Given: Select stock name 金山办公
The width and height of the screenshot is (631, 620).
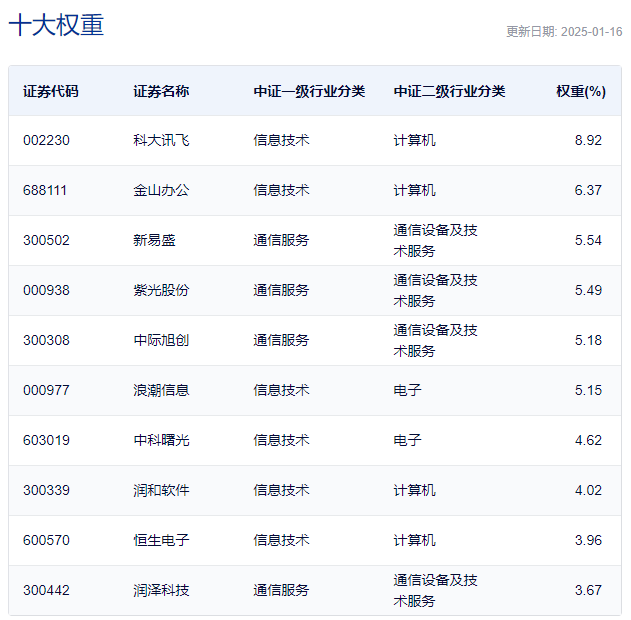Looking at the screenshot, I should (161, 190).
